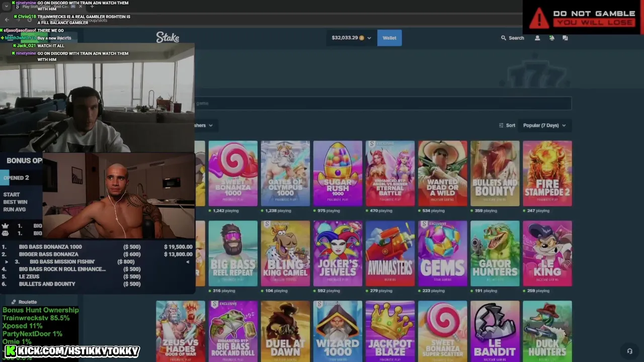Open the user profile icon

click(x=537, y=38)
